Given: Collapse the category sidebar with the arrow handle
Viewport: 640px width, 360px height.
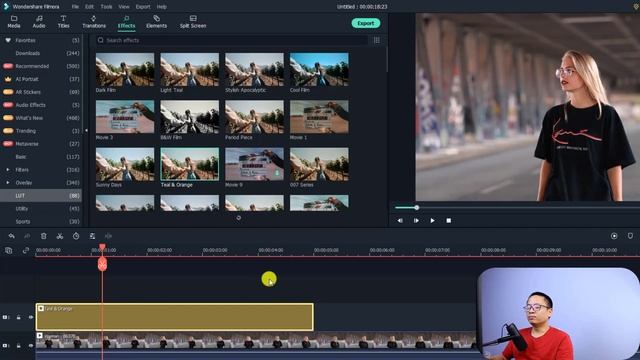Looking at the screenshot, I should [x=86, y=131].
